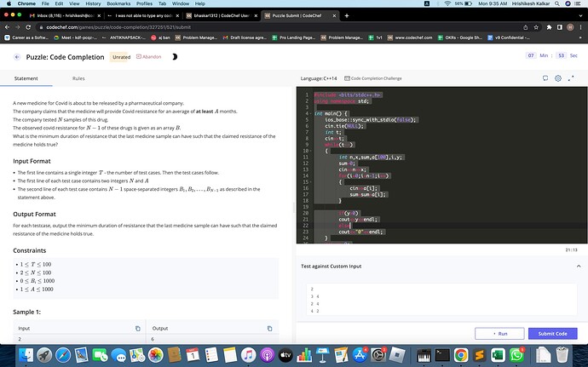This screenshot has width=588, height=367.
Task: Open the History menu in the menu bar
Action: coord(93,3)
